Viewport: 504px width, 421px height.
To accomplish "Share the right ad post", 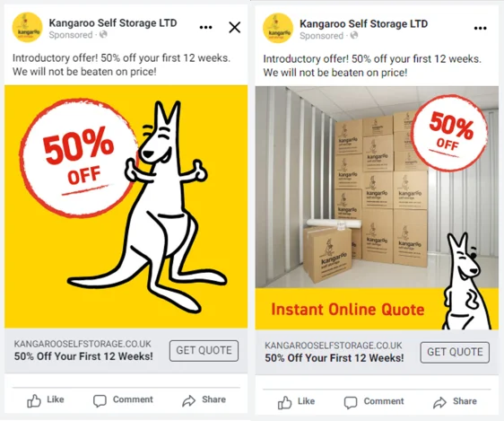I will [455, 402].
